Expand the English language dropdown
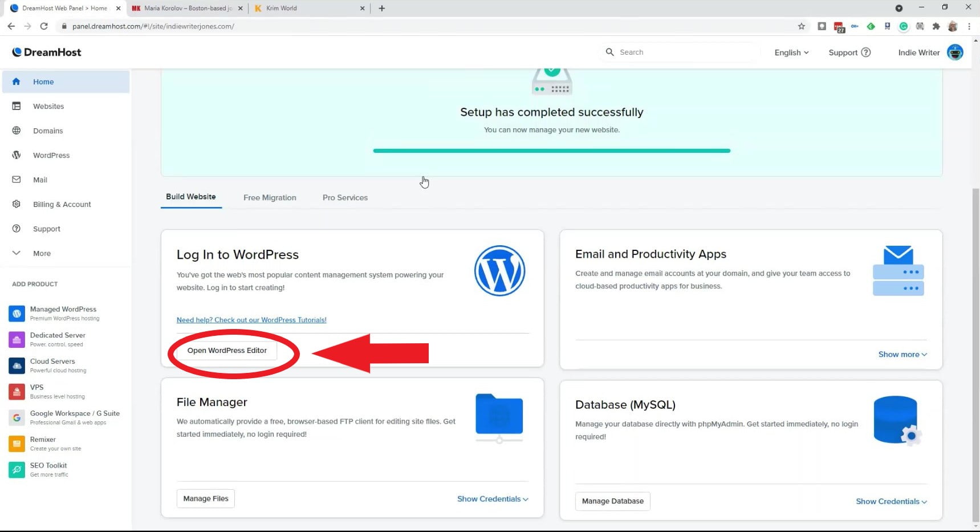 click(791, 52)
